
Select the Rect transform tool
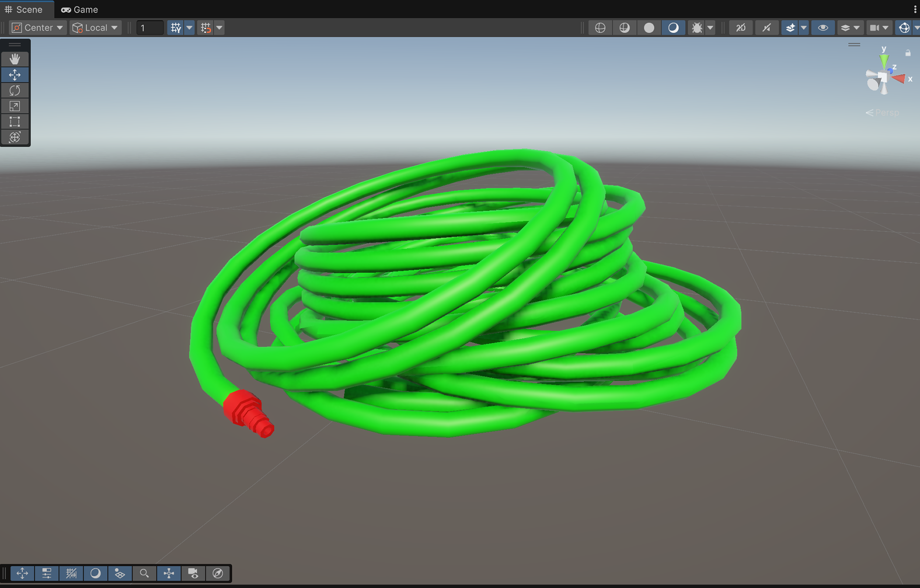click(x=15, y=122)
